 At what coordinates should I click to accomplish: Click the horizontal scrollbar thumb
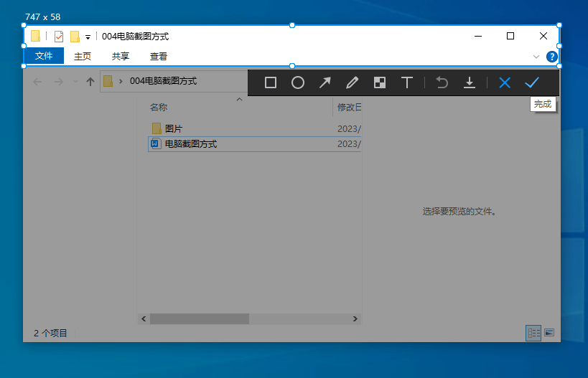[200, 318]
